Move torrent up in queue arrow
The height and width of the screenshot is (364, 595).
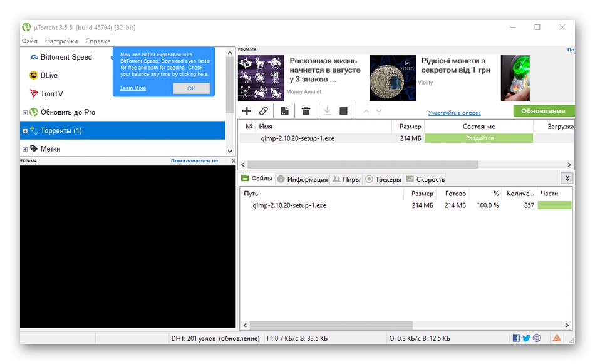point(366,111)
